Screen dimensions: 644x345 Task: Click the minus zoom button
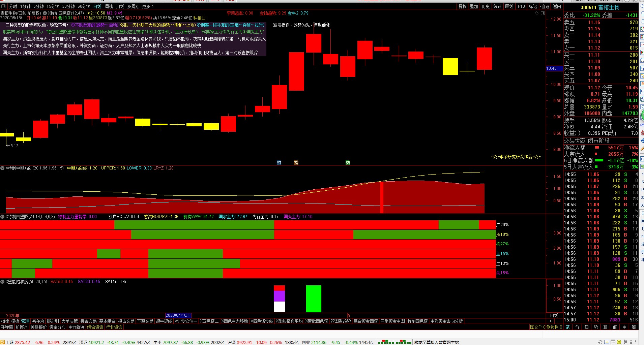(x=558, y=321)
